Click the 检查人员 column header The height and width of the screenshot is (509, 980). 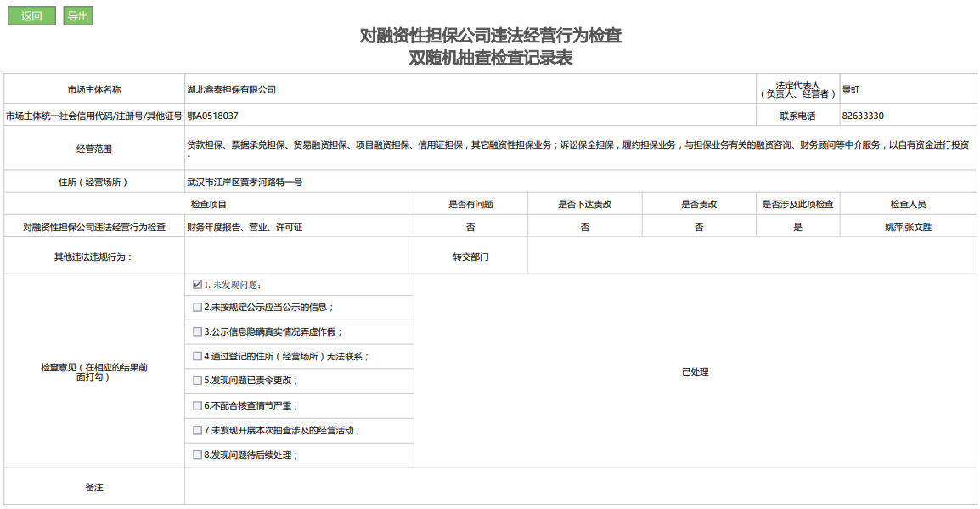(908, 204)
